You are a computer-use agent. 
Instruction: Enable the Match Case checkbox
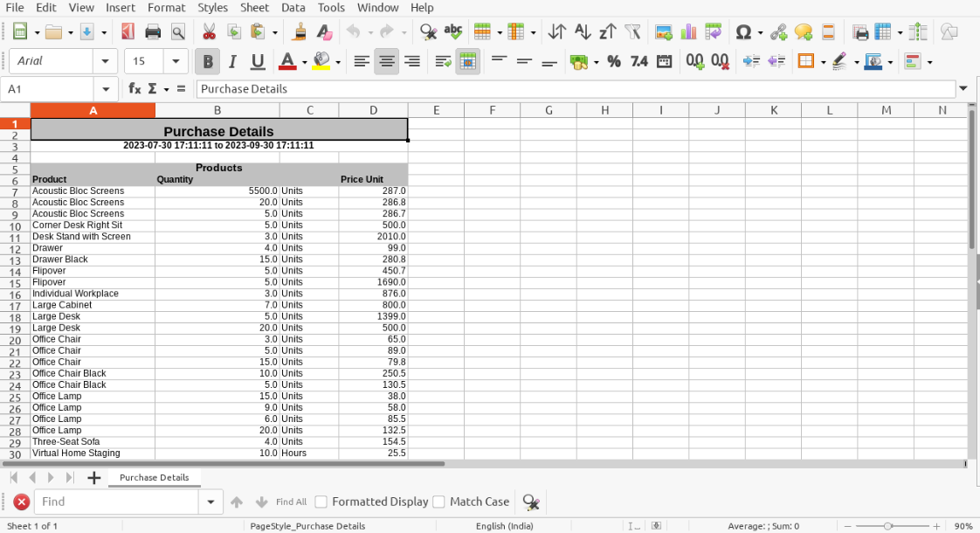tap(438, 502)
